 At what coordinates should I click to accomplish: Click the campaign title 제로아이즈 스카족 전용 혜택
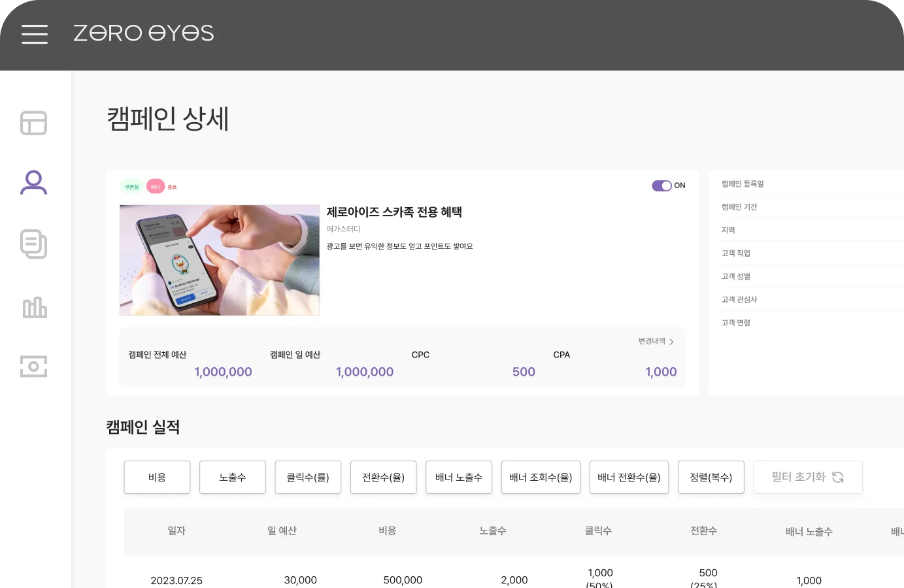pyautogui.click(x=394, y=212)
